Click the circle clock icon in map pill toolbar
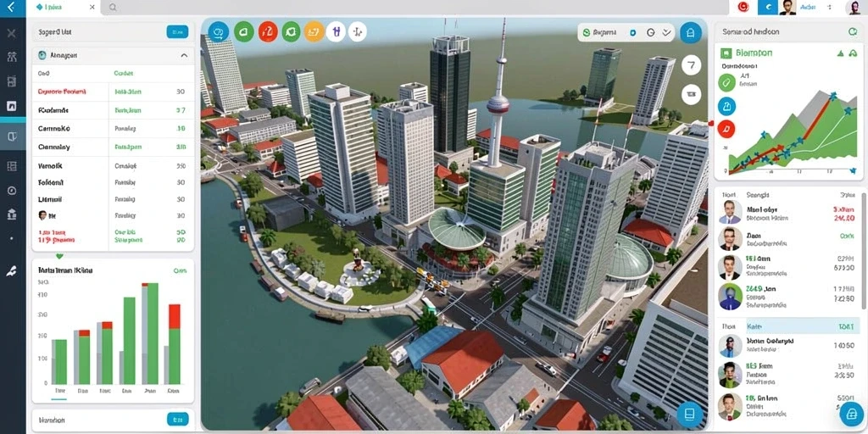The width and height of the screenshot is (868, 434). point(651,33)
